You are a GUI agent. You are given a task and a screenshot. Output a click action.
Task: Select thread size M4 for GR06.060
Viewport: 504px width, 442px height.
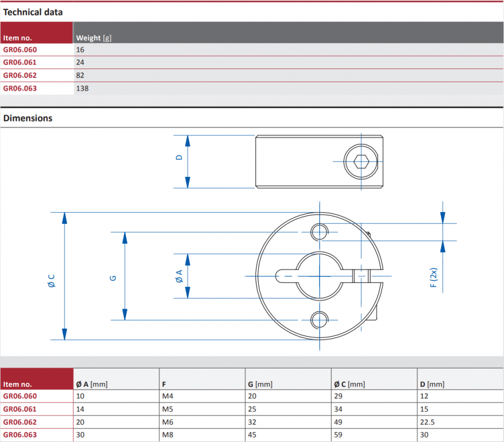click(x=167, y=396)
